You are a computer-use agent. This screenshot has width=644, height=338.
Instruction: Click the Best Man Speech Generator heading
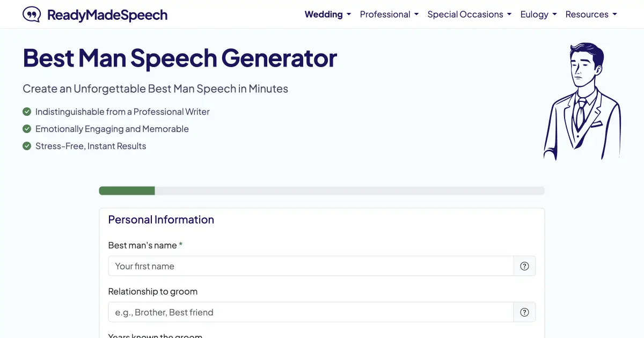179,58
